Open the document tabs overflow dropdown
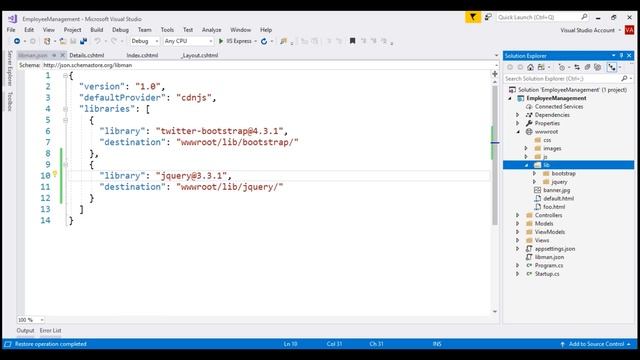Screen dimensions: 640x360 [496, 56]
